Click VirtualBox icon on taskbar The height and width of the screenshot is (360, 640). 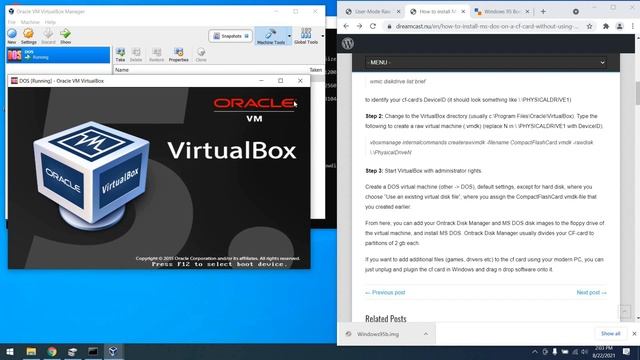pyautogui.click(x=113, y=351)
